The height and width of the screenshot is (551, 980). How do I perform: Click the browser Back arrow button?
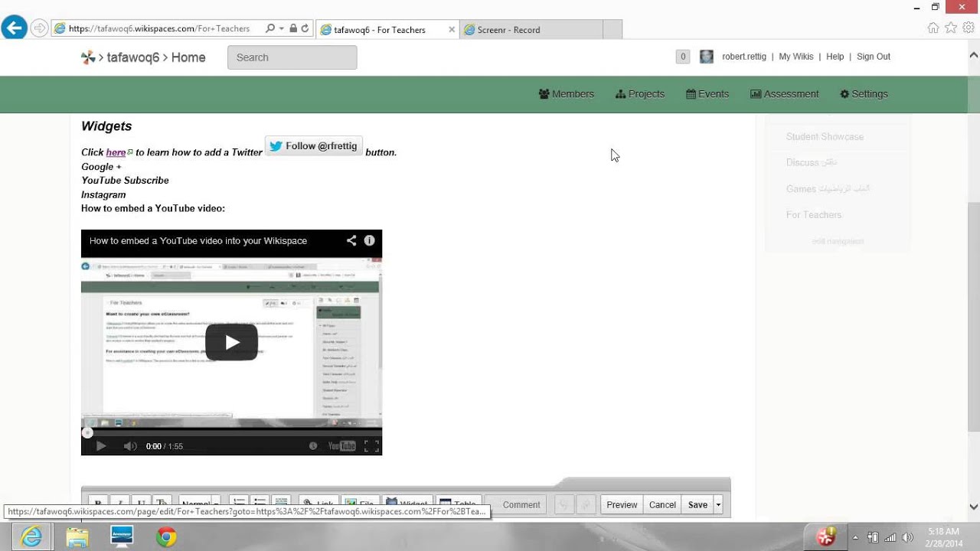click(14, 28)
